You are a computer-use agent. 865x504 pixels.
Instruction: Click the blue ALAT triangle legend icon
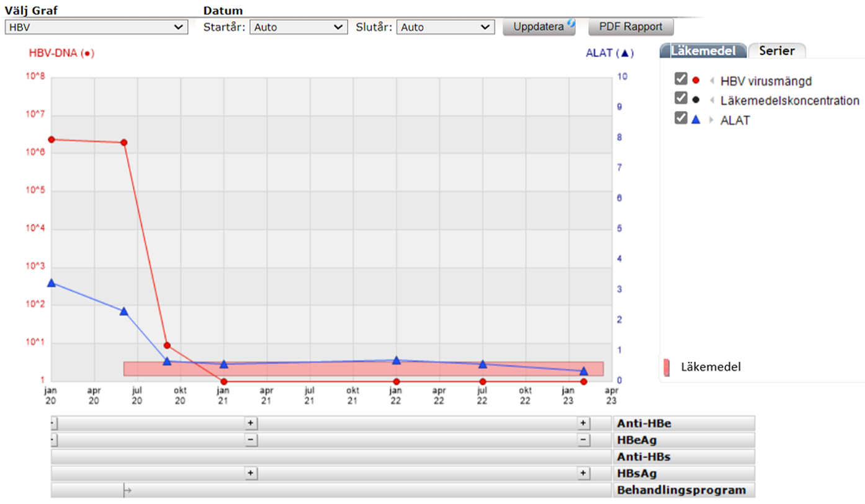tap(696, 120)
